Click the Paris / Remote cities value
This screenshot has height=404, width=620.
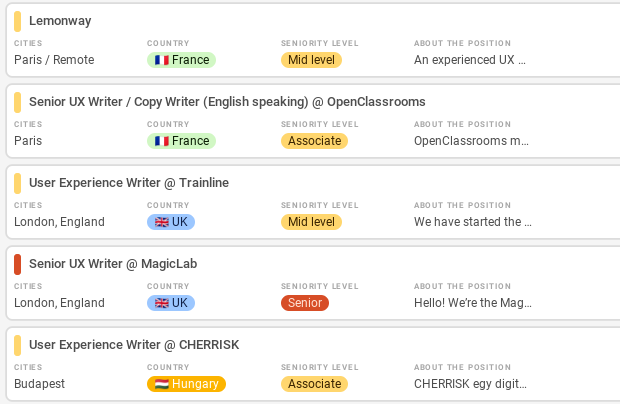[54, 60]
